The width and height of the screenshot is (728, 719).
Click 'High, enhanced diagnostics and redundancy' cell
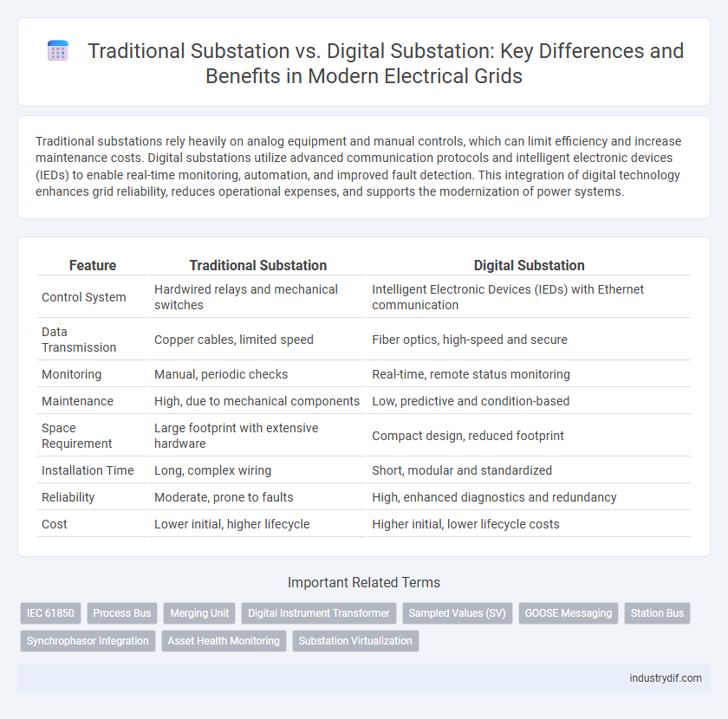[529, 497]
